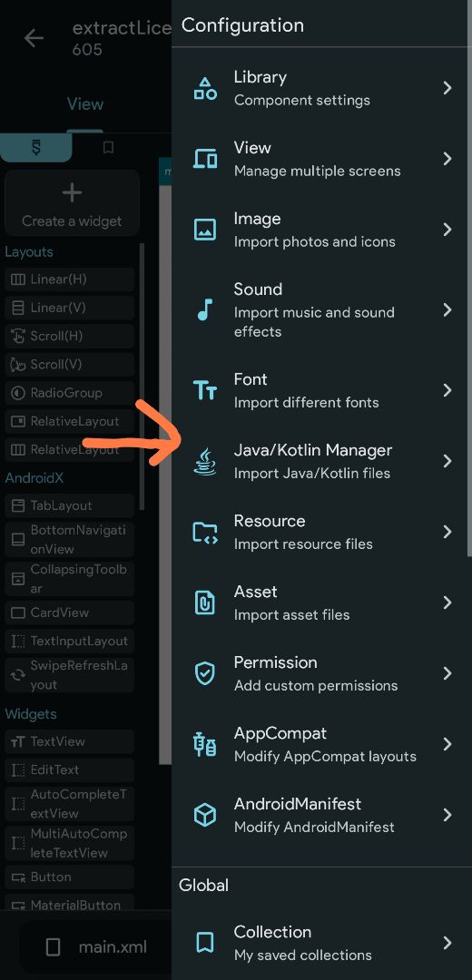
Task: Click the Java coffee cup icon
Action: point(205,461)
